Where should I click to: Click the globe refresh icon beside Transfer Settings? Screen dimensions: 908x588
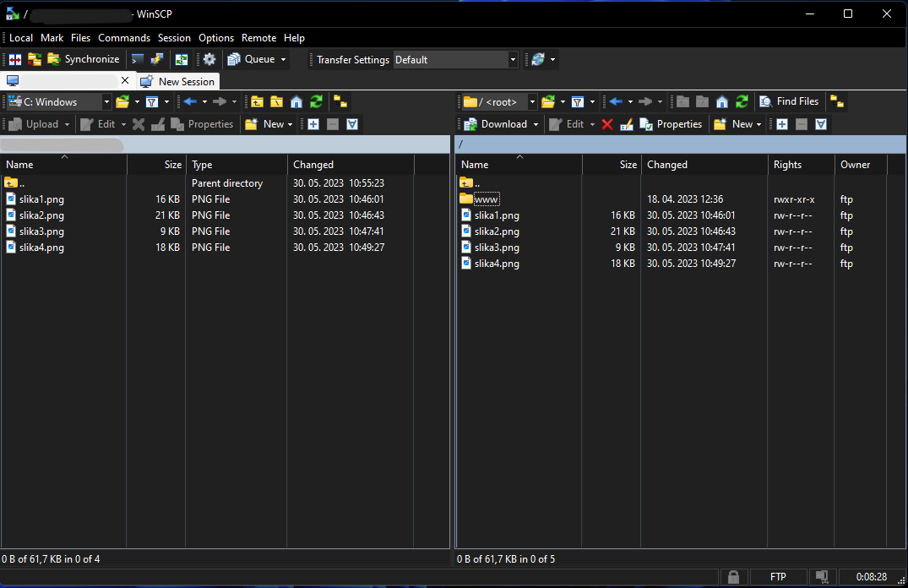[x=538, y=59]
